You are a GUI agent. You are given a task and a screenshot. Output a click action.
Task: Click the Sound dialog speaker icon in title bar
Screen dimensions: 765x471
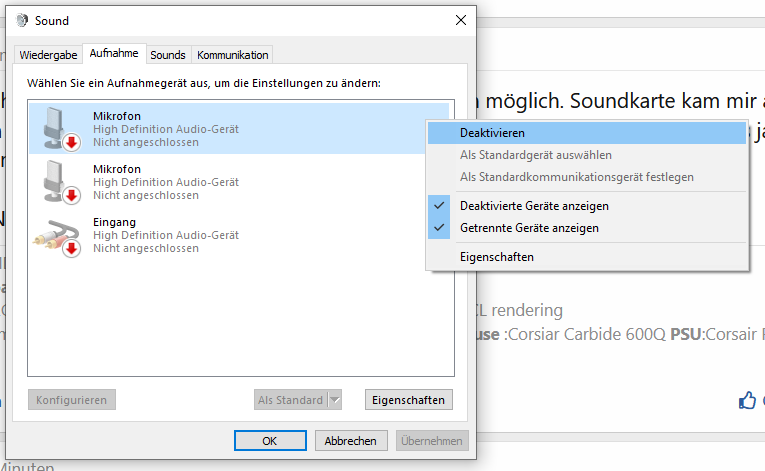click(x=23, y=20)
